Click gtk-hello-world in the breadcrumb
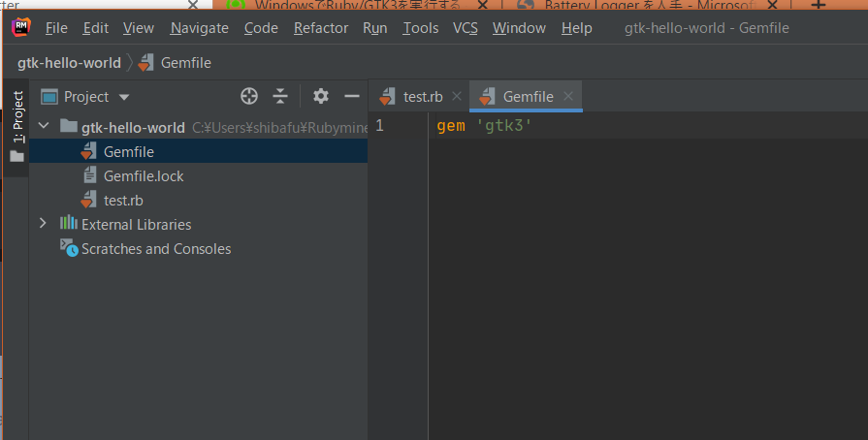This screenshot has height=440, width=868. (69, 63)
